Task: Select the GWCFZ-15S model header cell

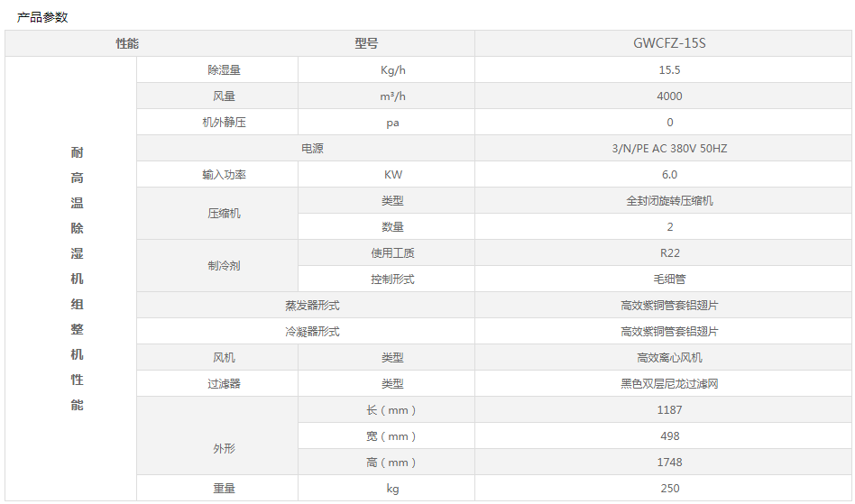Action: [x=669, y=43]
